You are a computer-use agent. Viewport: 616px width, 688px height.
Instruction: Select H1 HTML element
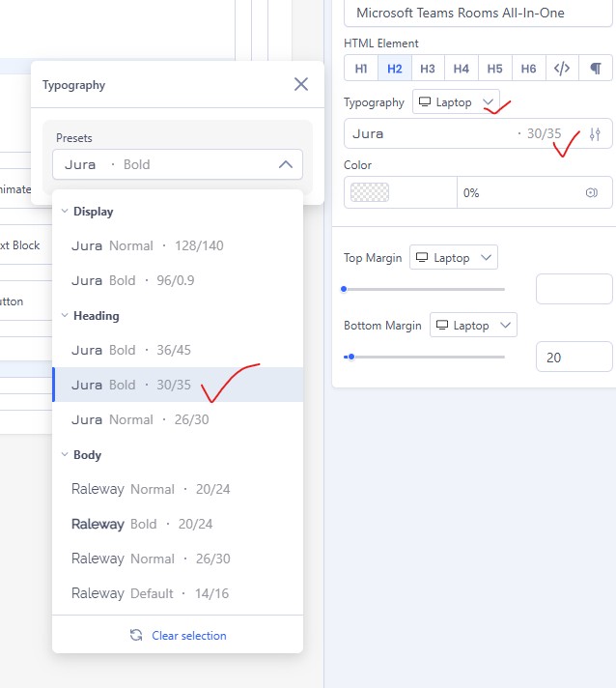point(361,69)
